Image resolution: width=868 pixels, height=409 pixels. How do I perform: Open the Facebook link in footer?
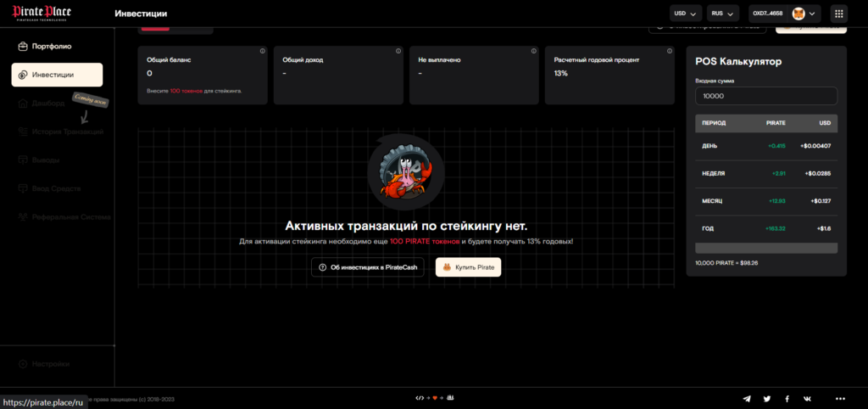(787, 399)
